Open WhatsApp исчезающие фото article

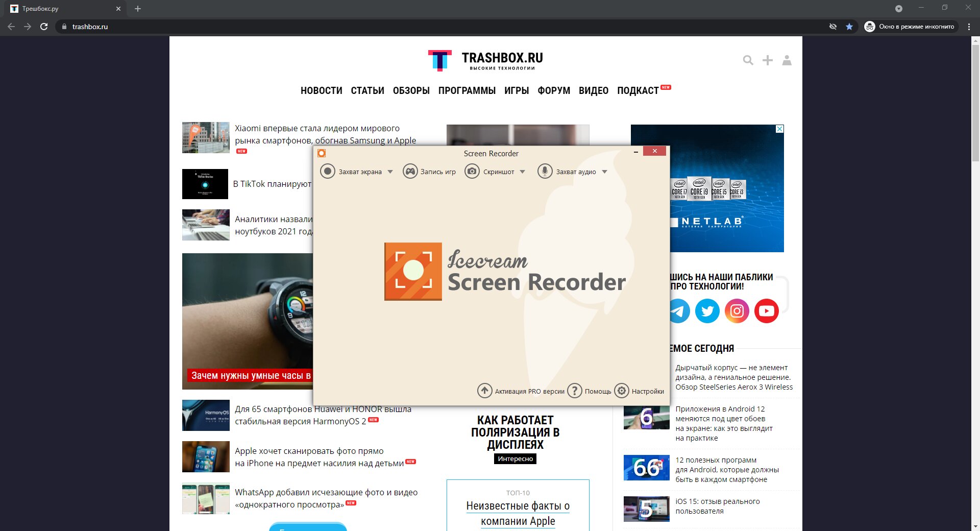coord(326,498)
